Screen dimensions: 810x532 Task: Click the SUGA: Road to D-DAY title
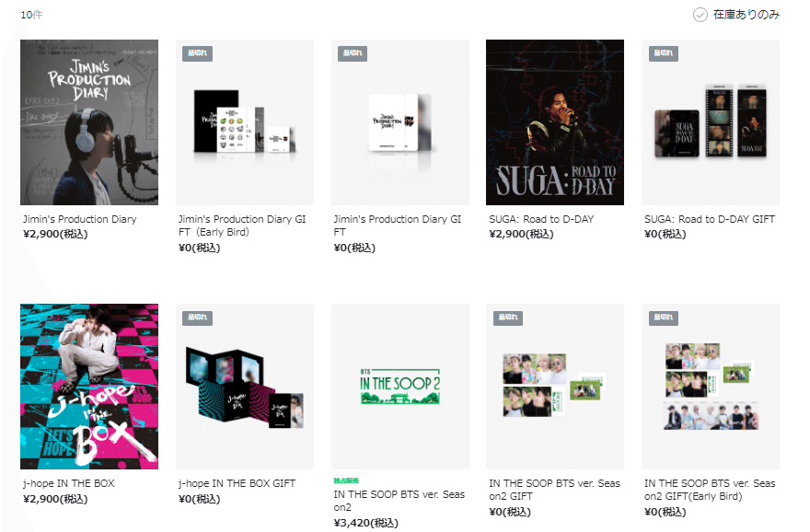[541, 219]
